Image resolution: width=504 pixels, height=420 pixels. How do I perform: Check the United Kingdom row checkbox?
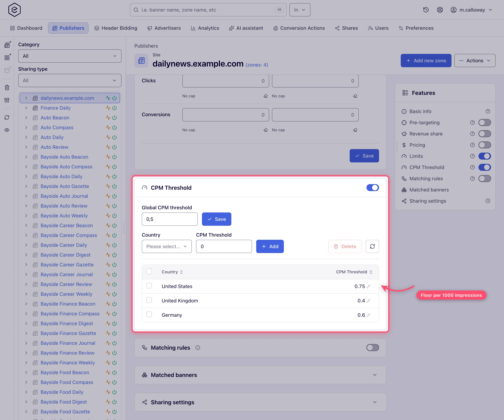point(149,300)
